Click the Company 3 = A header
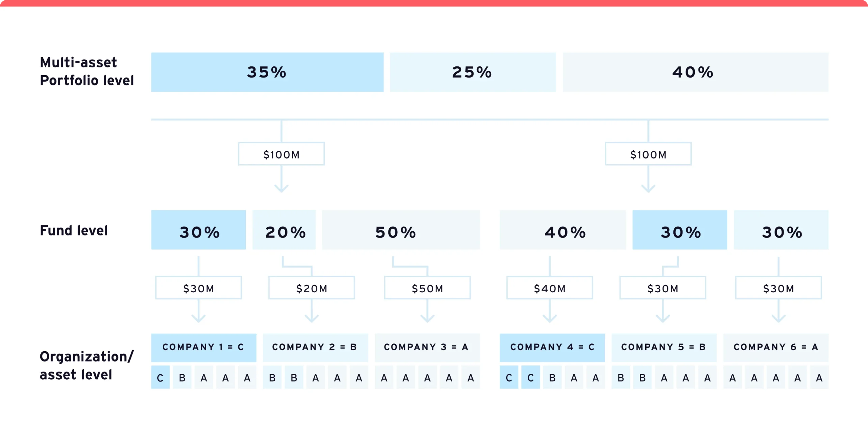Image resolution: width=868 pixels, height=441 pixels. point(427,348)
